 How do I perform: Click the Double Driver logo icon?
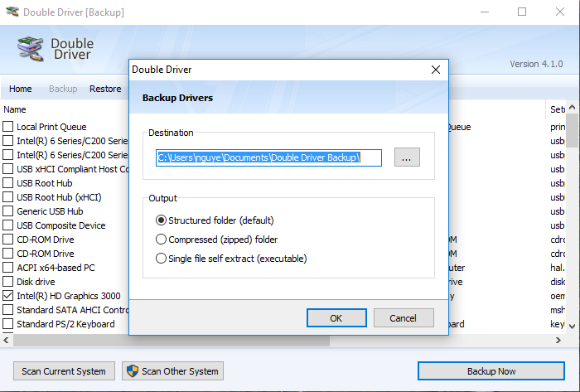(x=31, y=49)
